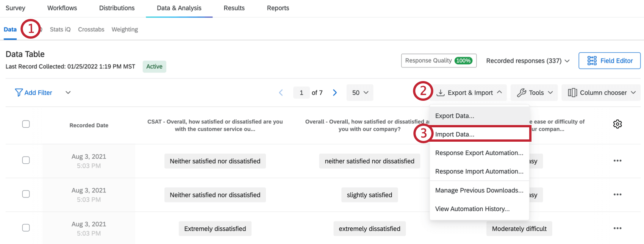Viewport: 644px width, 244px height.
Task: Expand the Recorded responses dropdown
Action: [x=528, y=61]
